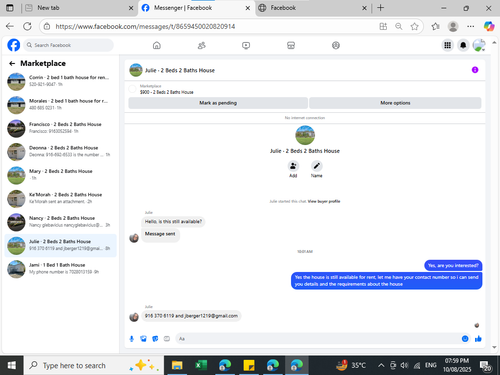
Task: Open Mary 2 Beds 2 Baths conversation
Action: 61,175
